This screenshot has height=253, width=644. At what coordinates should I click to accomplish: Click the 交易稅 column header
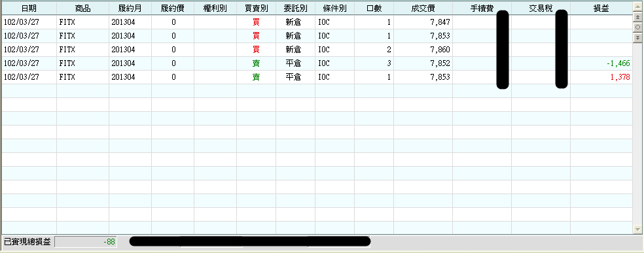(x=541, y=8)
